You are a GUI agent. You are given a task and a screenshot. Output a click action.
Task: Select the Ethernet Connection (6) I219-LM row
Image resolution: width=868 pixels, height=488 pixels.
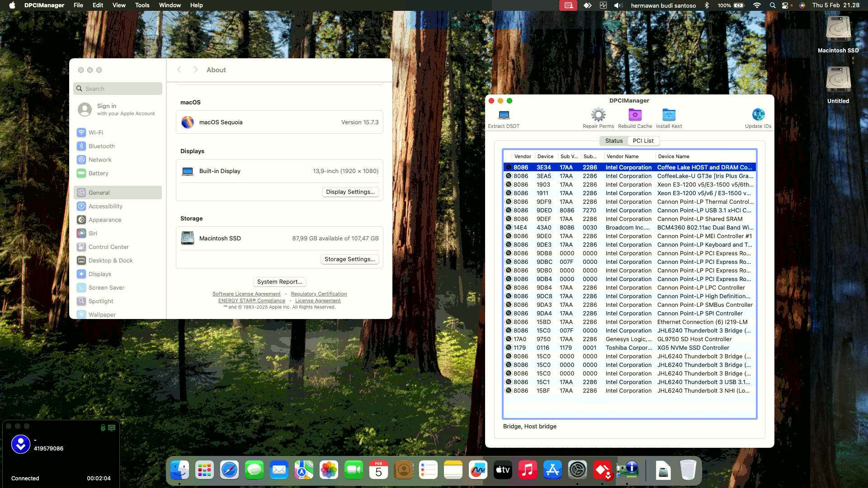(629, 322)
